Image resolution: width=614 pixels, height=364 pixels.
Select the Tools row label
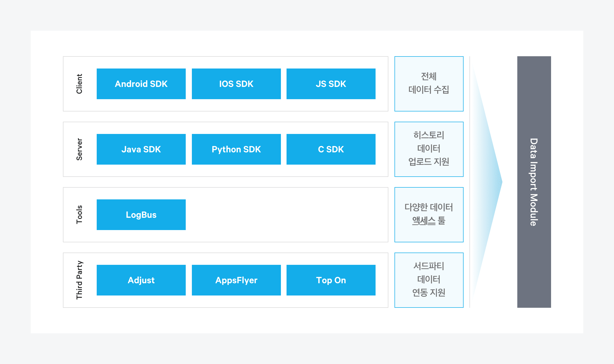(x=79, y=215)
